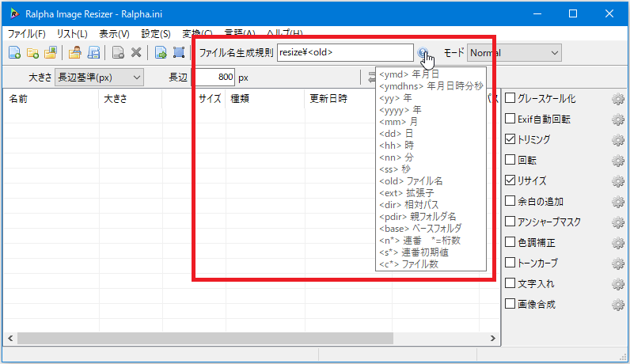This screenshot has width=630, height=364.
Task: Uncheck the トリミング checkbox
Action: point(510,140)
